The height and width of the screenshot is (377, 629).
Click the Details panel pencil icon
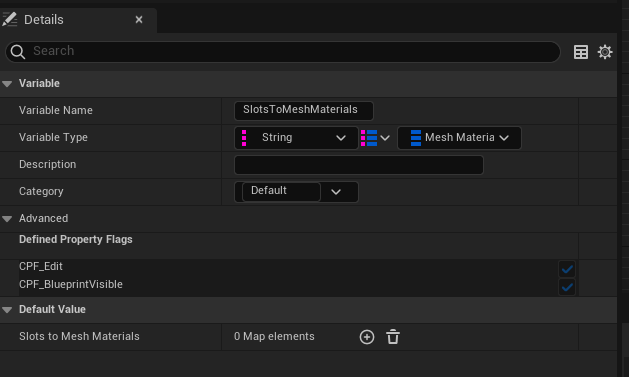coord(10,19)
